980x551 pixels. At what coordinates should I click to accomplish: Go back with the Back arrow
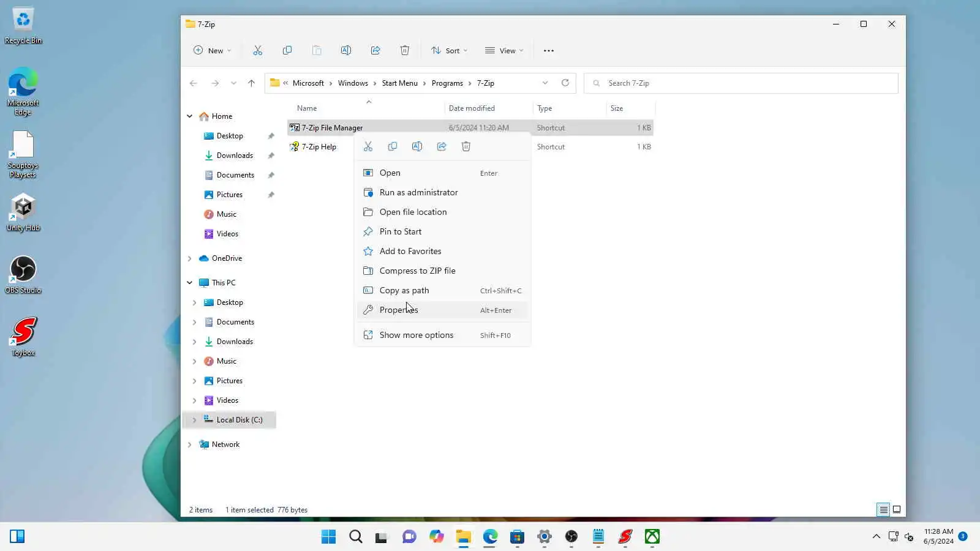[194, 83]
